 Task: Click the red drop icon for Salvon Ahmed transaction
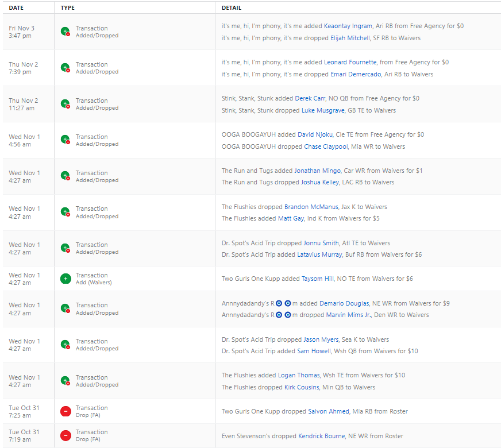pos(65,411)
